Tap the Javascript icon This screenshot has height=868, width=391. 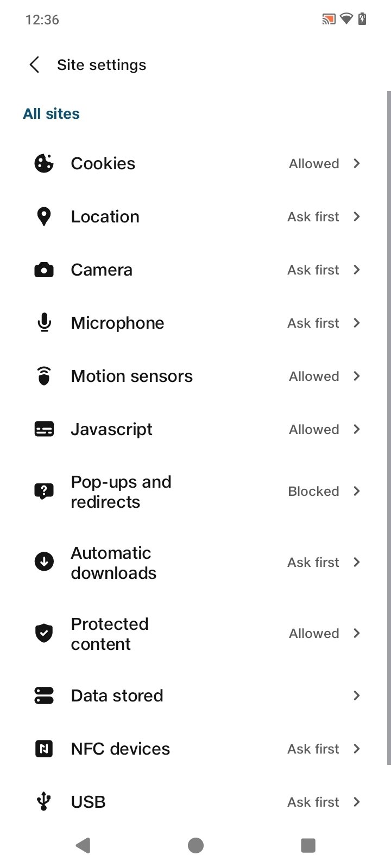(x=44, y=429)
